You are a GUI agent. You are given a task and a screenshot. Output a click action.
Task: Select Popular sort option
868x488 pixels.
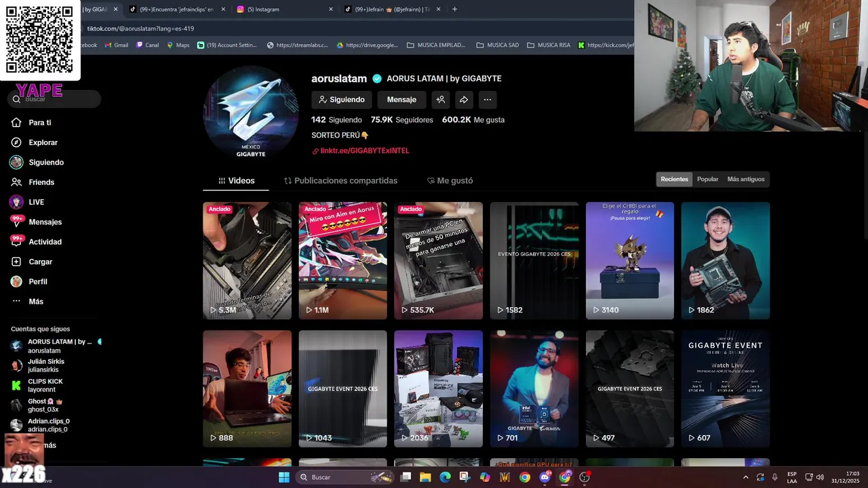pos(707,180)
